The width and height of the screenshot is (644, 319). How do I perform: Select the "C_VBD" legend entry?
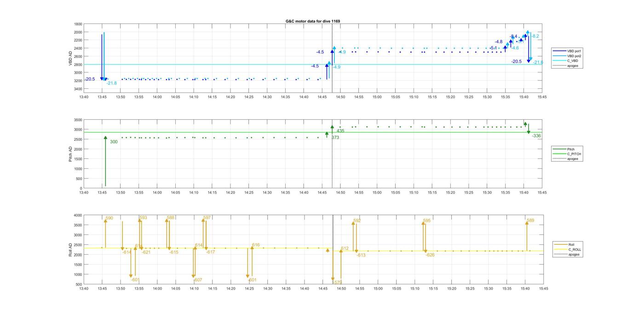tap(566, 61)
